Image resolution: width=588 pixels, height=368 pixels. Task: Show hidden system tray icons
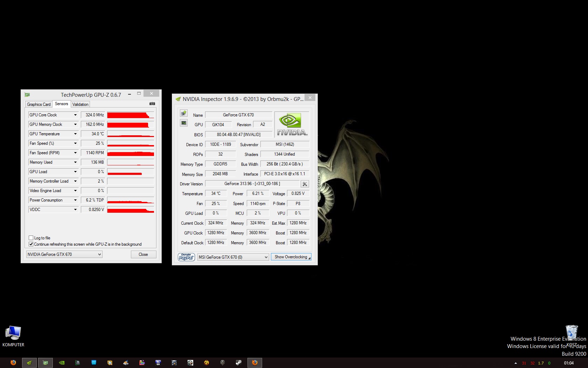pyautogui.click(x=516, y=363)
